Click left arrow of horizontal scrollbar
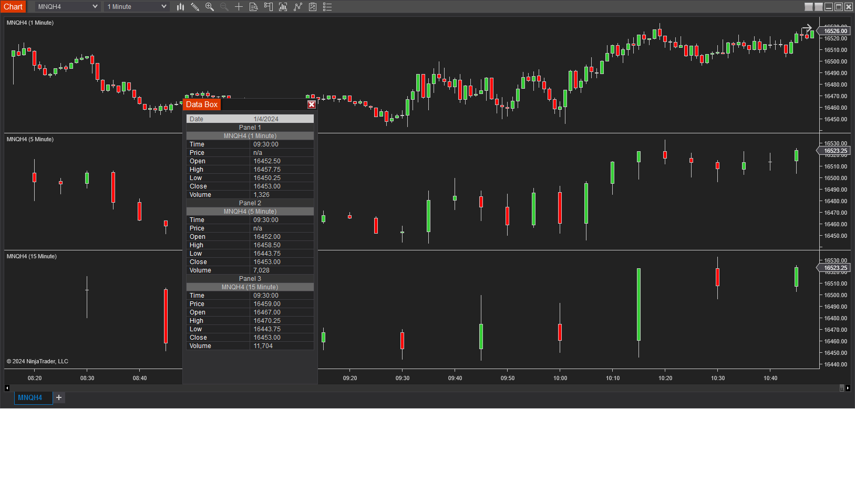Image resolution: width=855 pixels, height=504 pixels. [x=7, y=388]
